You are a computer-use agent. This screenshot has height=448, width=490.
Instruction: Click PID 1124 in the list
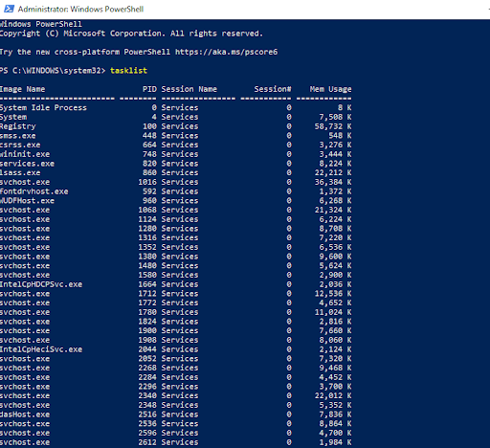pyautogui.click(x=147, y=219)
